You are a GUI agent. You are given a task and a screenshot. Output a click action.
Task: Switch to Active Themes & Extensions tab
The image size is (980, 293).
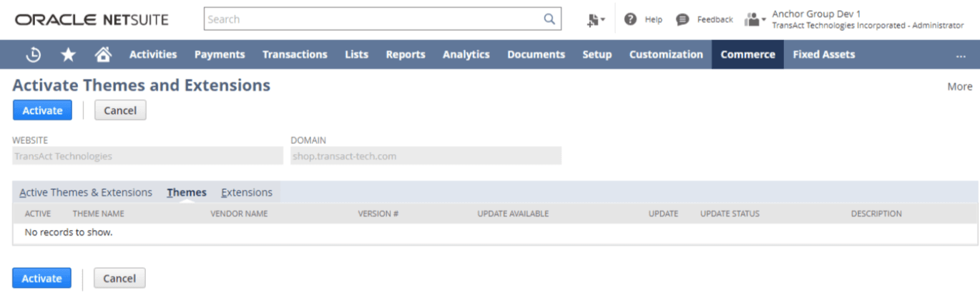pyautogui.click(x=86, y=193)
